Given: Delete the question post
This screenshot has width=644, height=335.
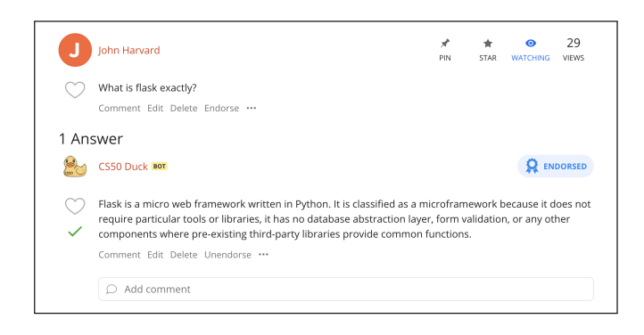Looking at the screenshot, I should pyautogui.click(x=184, y=108).
